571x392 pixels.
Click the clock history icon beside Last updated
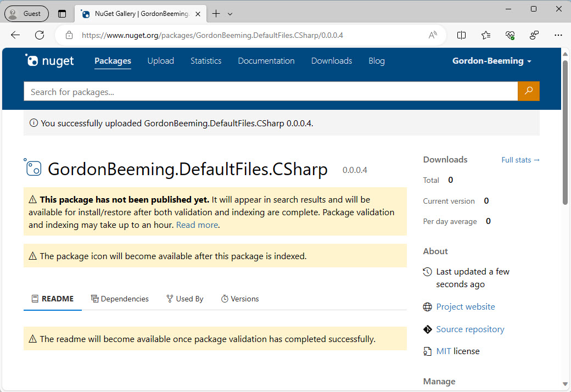click(428, 272)
